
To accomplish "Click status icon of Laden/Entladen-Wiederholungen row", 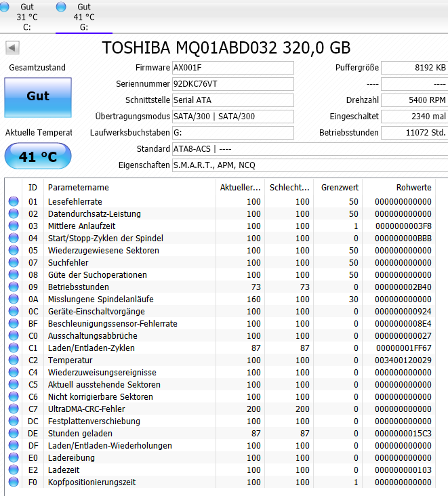I will [14, 445].
